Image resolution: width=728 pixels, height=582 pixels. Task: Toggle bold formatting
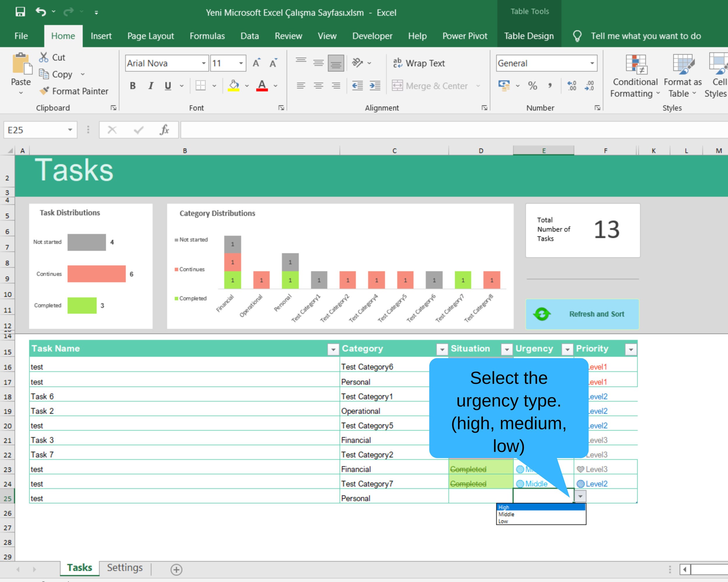click(132, 86)
